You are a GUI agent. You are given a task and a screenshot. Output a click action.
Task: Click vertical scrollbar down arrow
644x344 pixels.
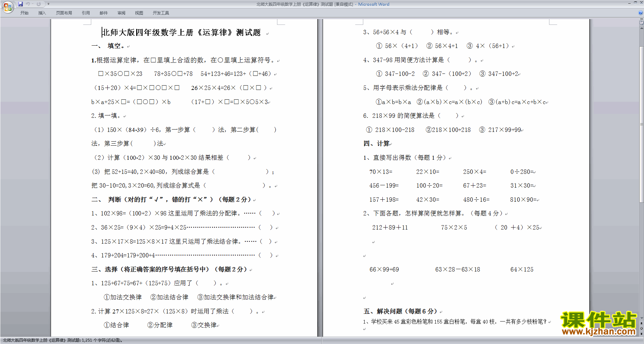coord(642,318)
